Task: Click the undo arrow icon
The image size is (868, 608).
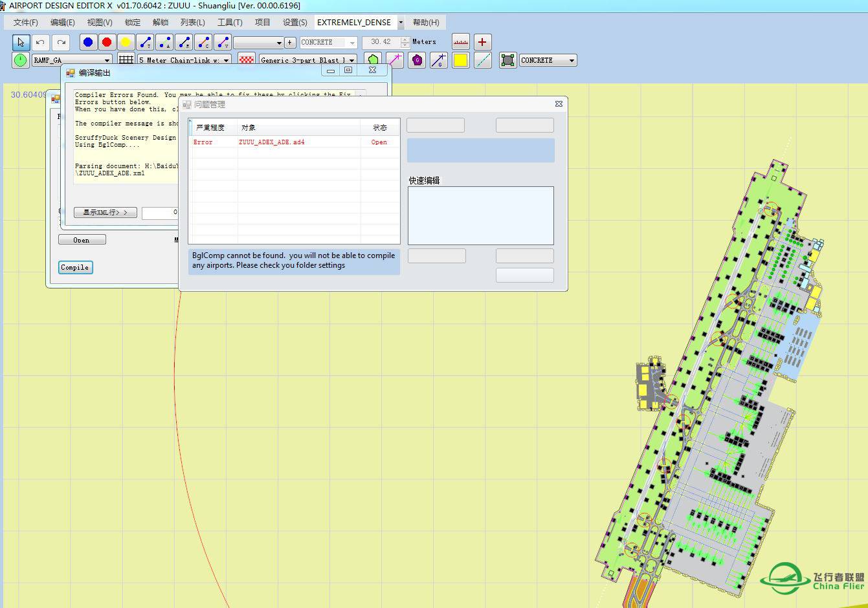Action: (x=40, y=42)
